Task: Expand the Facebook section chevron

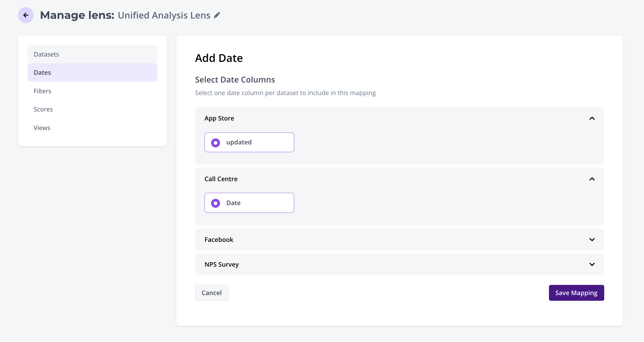Action: pos(592,240)
